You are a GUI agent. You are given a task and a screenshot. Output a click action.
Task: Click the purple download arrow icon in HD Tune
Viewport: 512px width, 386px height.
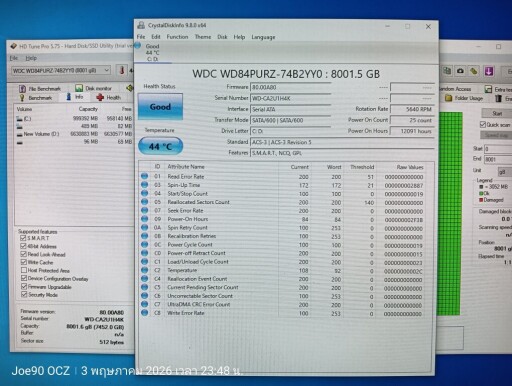tap(489, 71)
